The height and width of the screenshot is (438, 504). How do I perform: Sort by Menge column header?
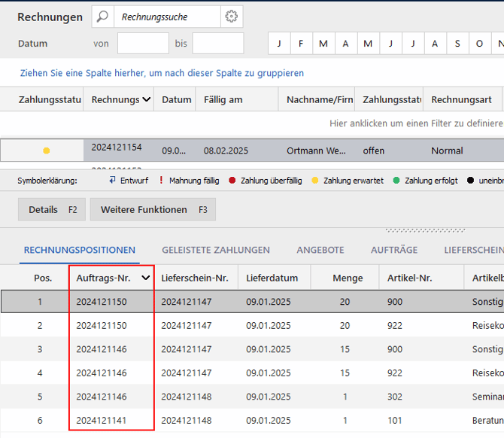pos(345,278)
